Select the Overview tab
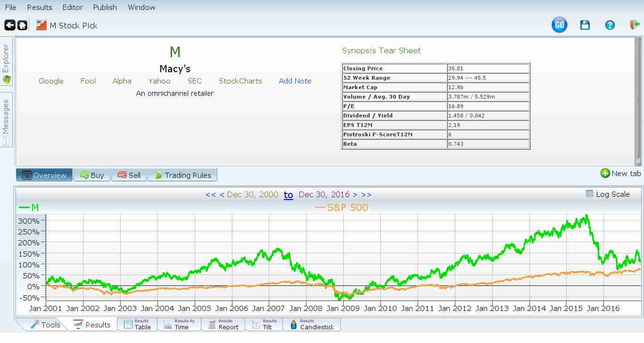 [44, 175]
